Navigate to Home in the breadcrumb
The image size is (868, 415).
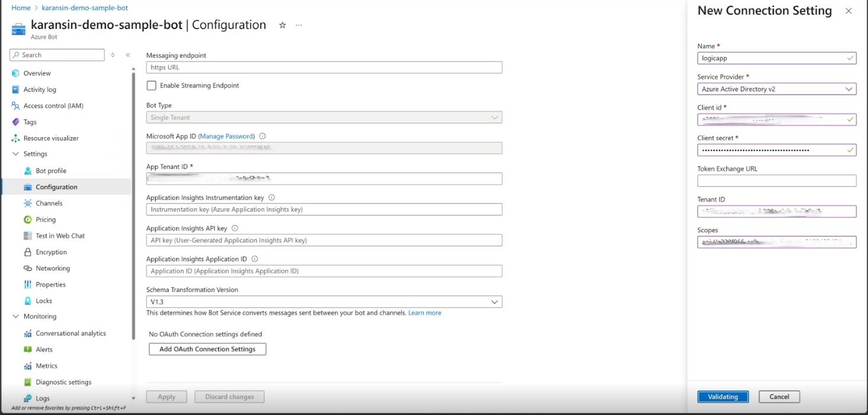21,8
